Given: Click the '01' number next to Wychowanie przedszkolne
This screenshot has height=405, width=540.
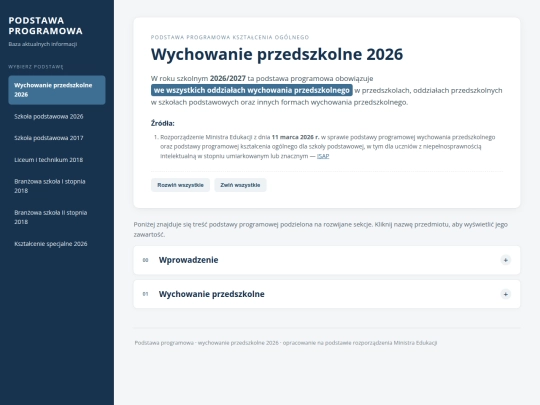Looking at the screenshot, I should [x=145, y=294].
